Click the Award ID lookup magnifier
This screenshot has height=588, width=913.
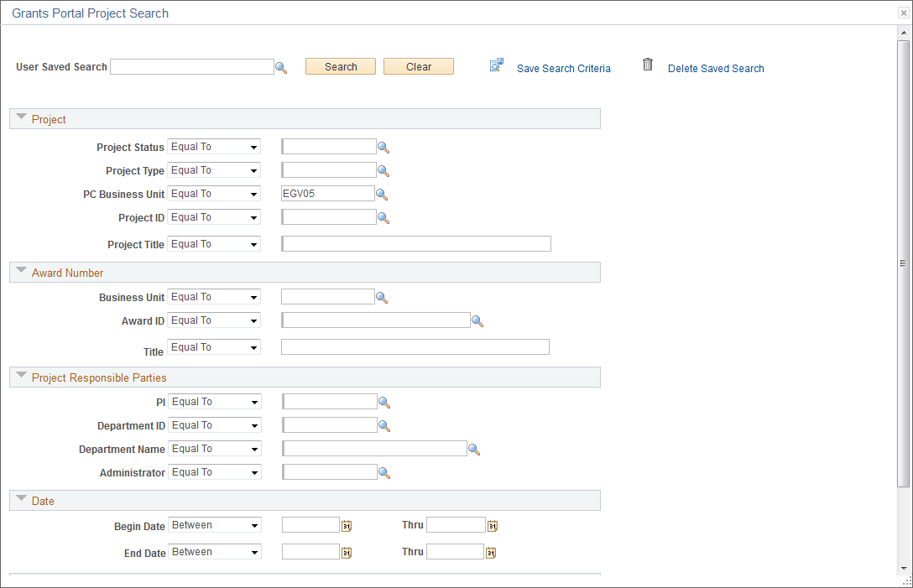pos(477,320)
